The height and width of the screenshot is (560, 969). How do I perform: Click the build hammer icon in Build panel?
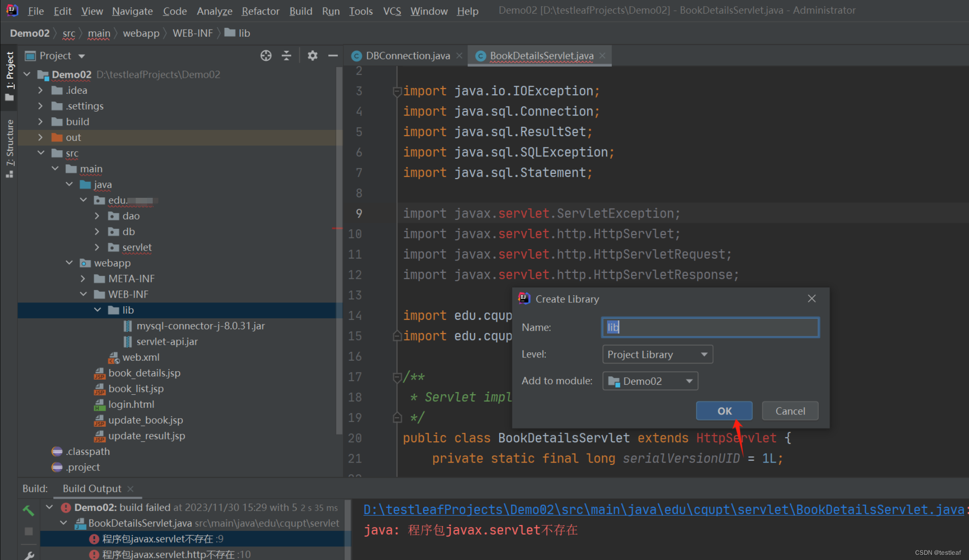click(x=28, y=510)
